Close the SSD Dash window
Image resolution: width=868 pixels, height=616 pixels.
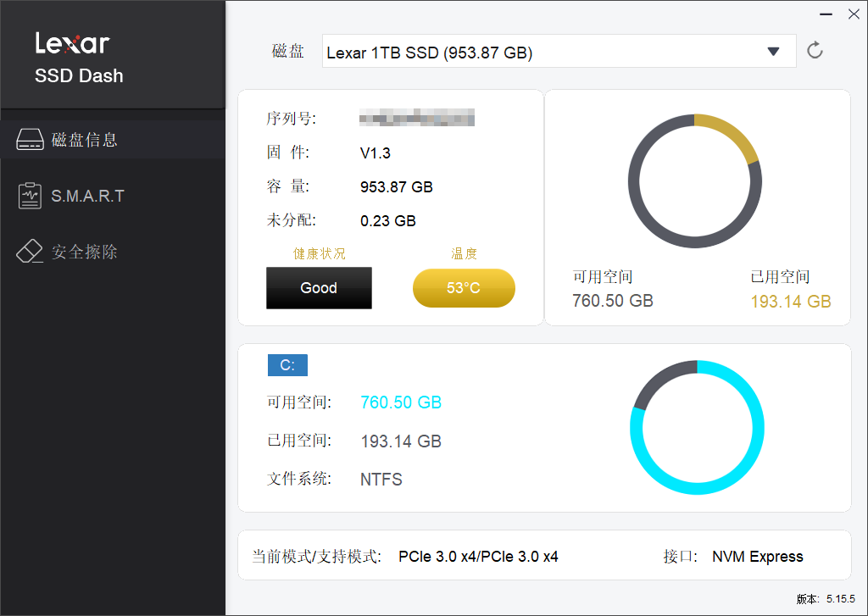pyautogui.click(x=854, y=14)
